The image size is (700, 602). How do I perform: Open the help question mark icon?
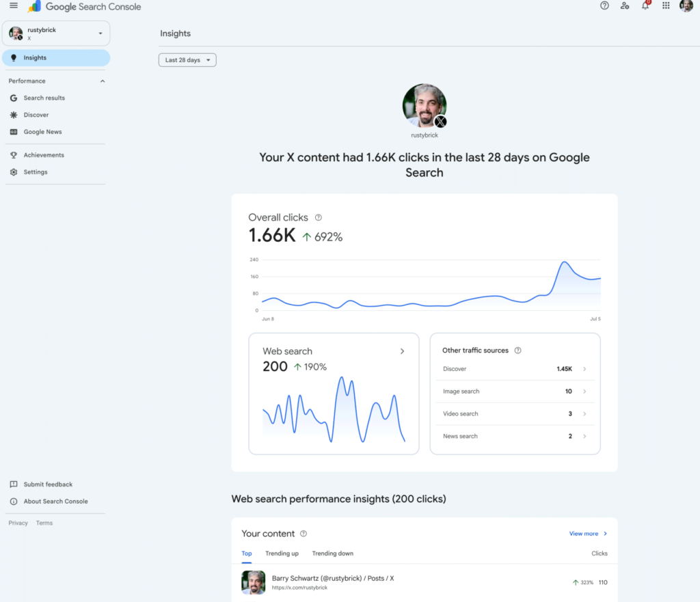(604, 5)
